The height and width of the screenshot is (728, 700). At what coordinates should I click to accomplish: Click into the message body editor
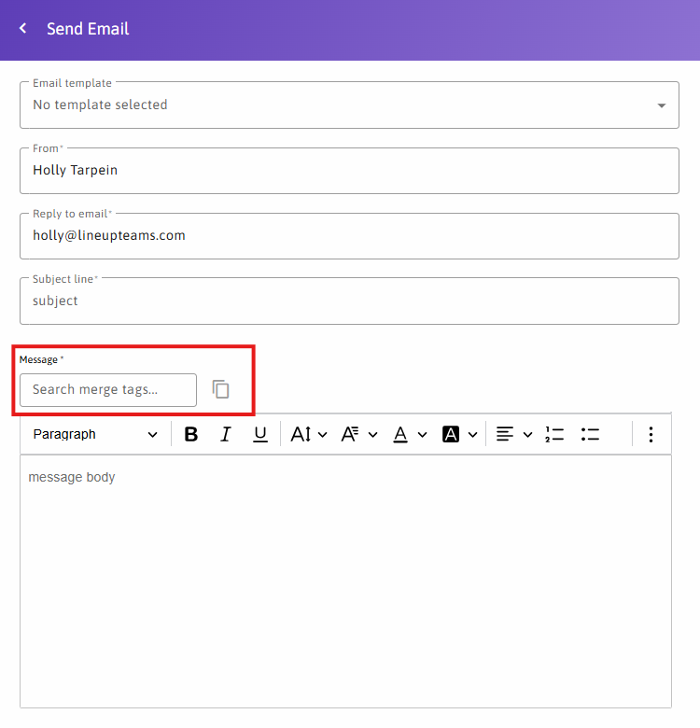(x=346, y=581)
